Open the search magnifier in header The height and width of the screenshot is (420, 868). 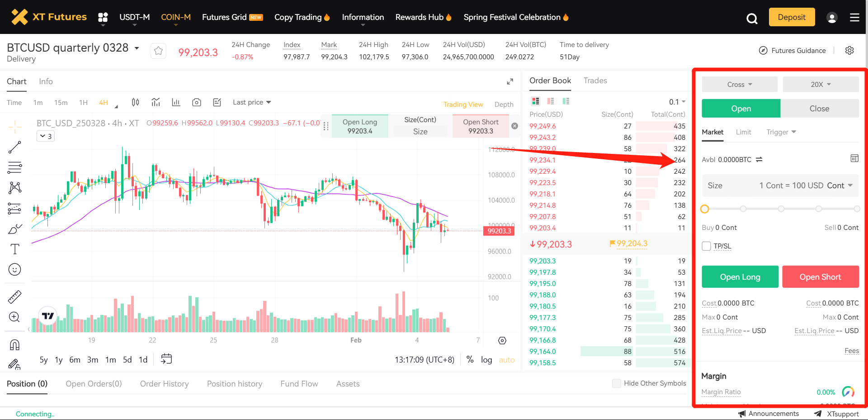[752, 18]
